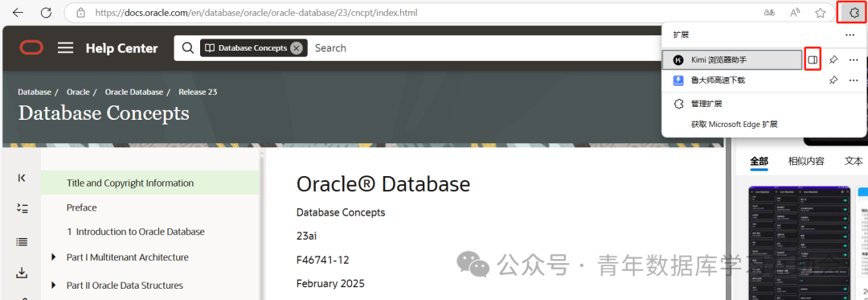
Task: Open more actions for 鲁大师高速下载
Action: pos(853,80)
